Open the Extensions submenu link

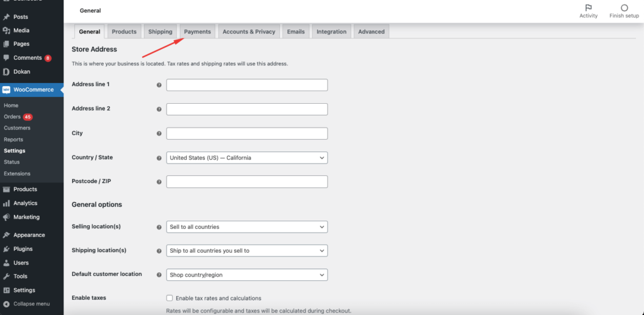pos(17,174)
